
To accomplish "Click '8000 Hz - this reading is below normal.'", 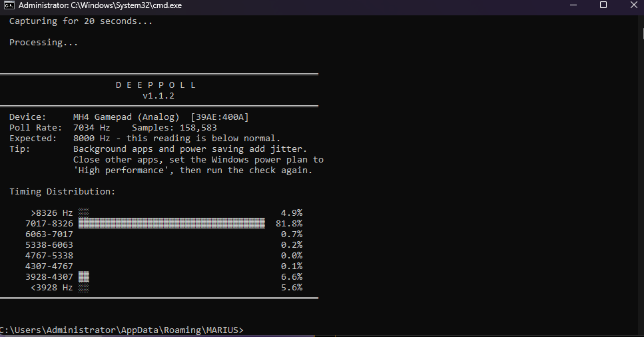I will click(176, 139).
